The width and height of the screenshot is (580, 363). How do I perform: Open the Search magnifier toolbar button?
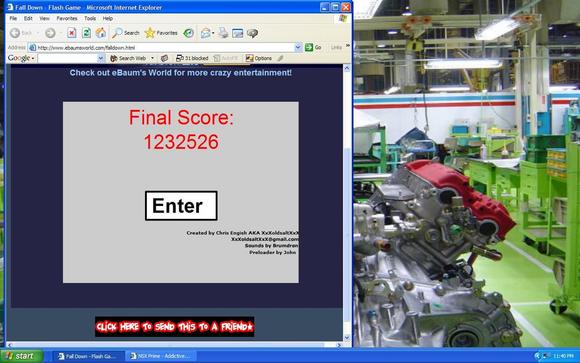[x=126, y=33]
